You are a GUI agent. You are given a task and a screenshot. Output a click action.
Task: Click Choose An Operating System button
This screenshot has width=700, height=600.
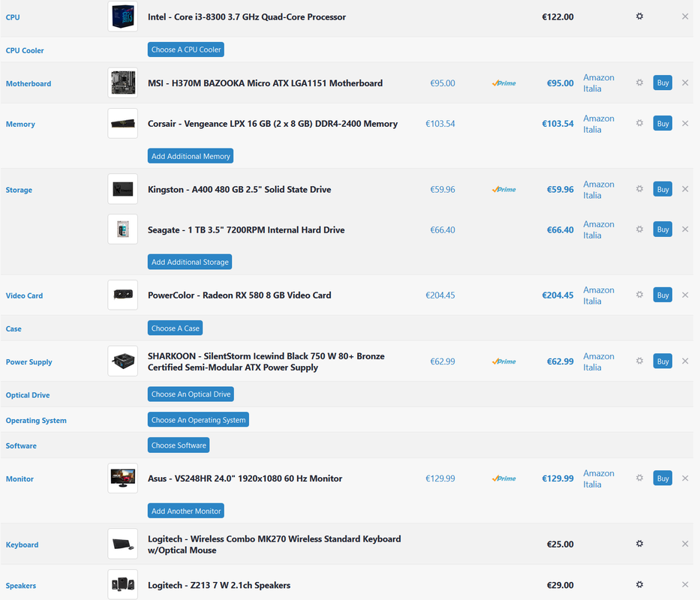[198, 420]
